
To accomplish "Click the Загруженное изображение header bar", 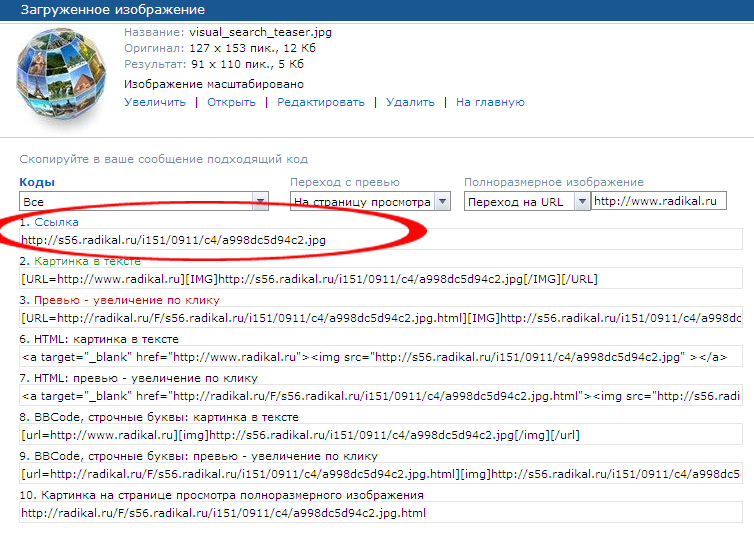I will click(377, 9).
